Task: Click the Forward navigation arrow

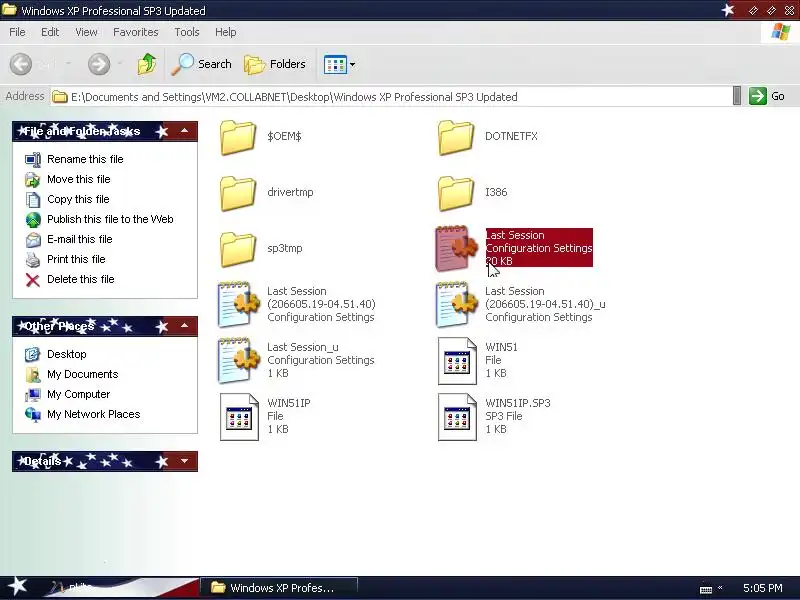Action: pos(98,64)
